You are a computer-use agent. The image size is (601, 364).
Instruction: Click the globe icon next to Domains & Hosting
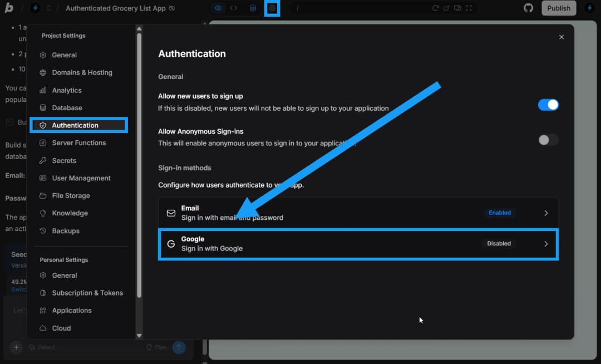(x=43, y=72)
